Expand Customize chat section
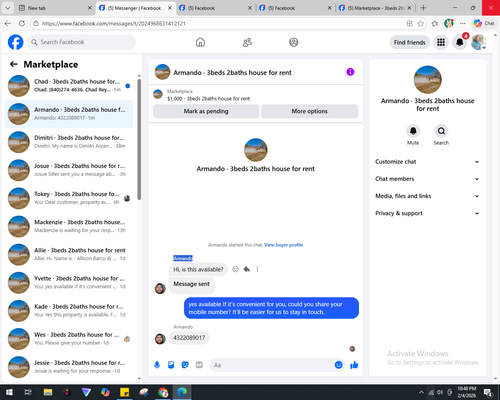The height and width of the screenshot is (400, 500). (427, 162)
